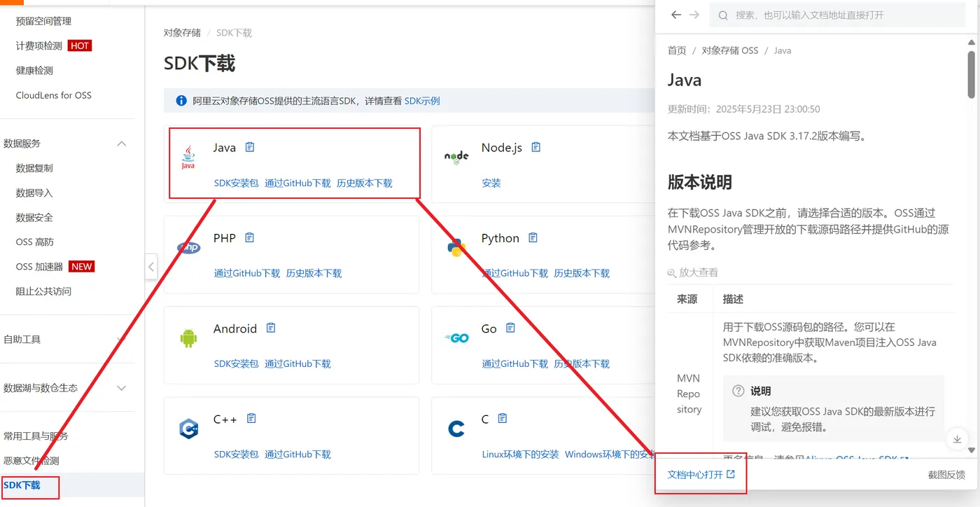This screenshot has height=507, width=980.
Task: Click Android's 通过GitHub下载 link
Action: pos(297,363)
